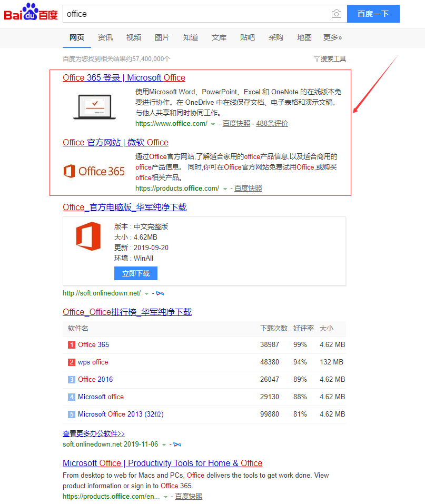Open Office_Office排行榜_华军纯净下载 result
The image size is (425, 504).
(127, 312)
